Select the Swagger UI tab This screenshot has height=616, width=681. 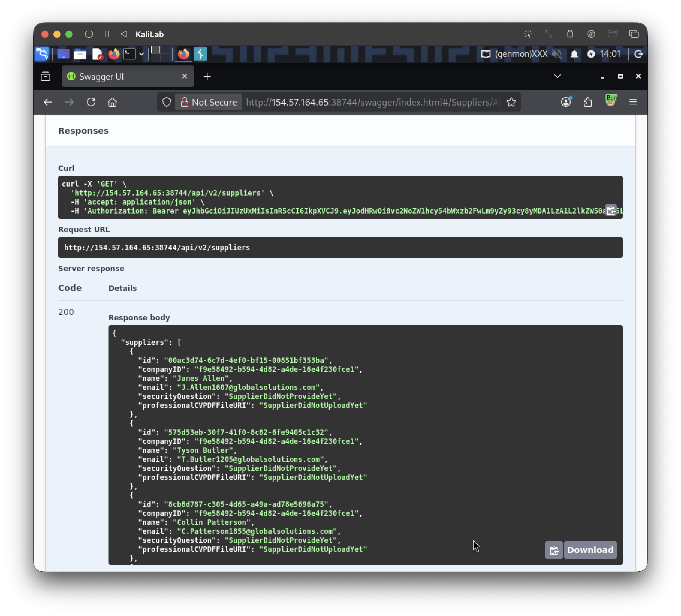click(x=128, y=77)
